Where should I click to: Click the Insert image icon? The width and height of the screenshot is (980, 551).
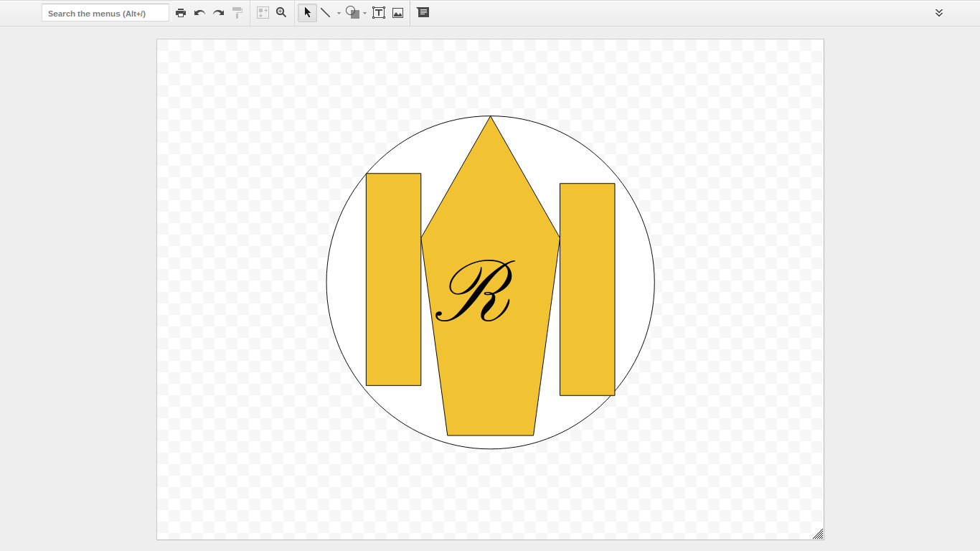coord(397,13)
